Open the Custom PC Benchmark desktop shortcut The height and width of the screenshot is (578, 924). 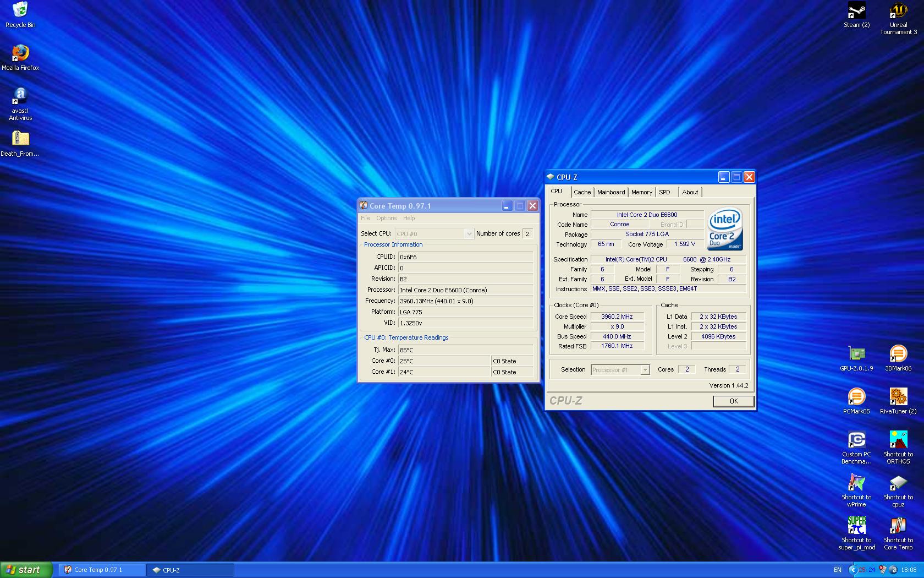click(856, 448)
